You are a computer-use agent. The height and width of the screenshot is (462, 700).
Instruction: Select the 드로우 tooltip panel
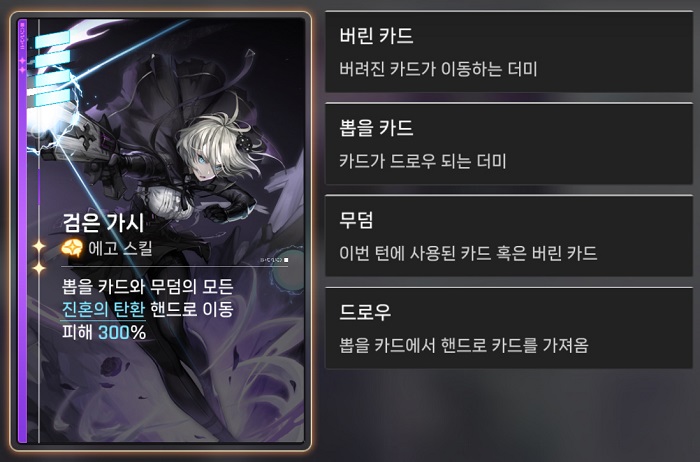point(509,329)
